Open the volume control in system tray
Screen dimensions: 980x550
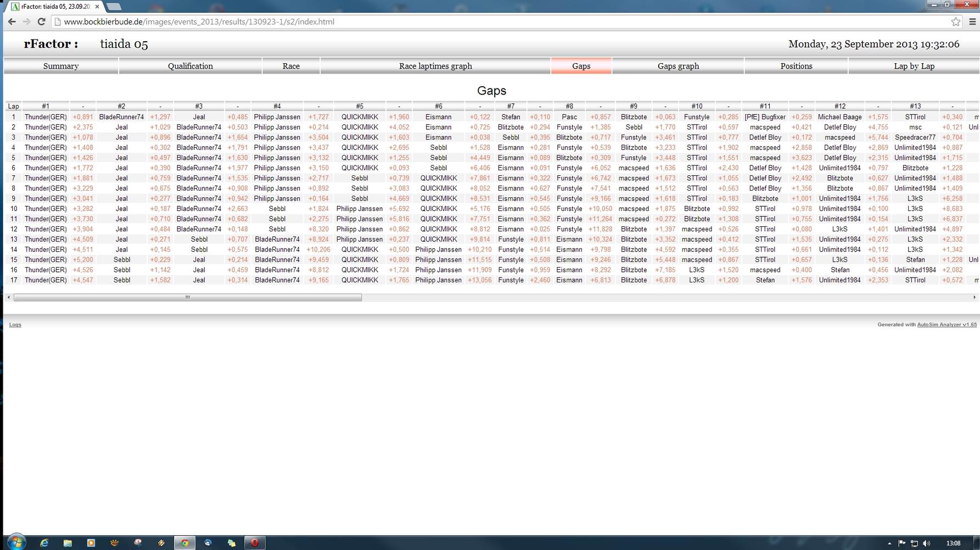tap(927, 543)
